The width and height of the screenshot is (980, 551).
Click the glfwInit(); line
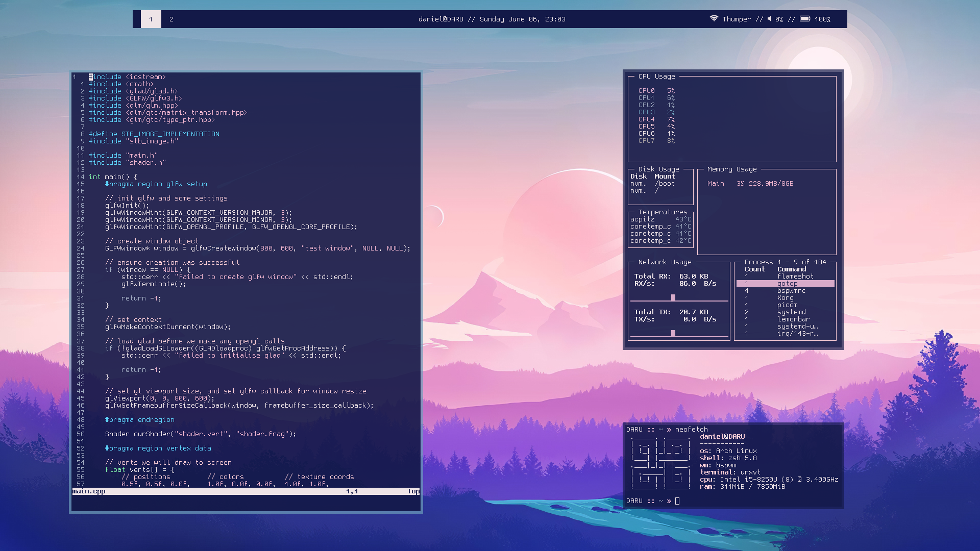pos(127,206)
